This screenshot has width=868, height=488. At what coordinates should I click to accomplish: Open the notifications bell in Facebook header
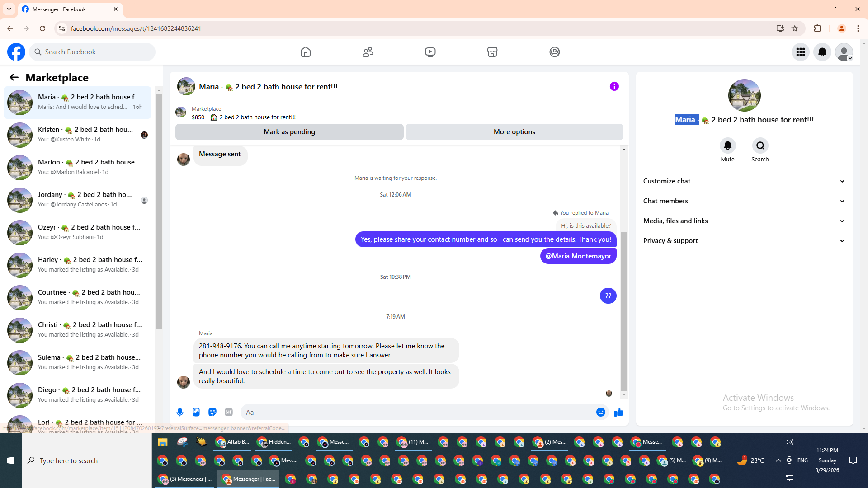tap(822, 52)
